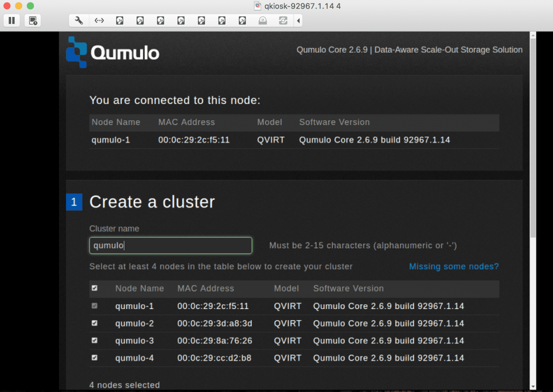Screen dimensions: 553x392
Task: Open VM settings with the wrench icon
Action: pyautogui.click(x=78, y=21)
